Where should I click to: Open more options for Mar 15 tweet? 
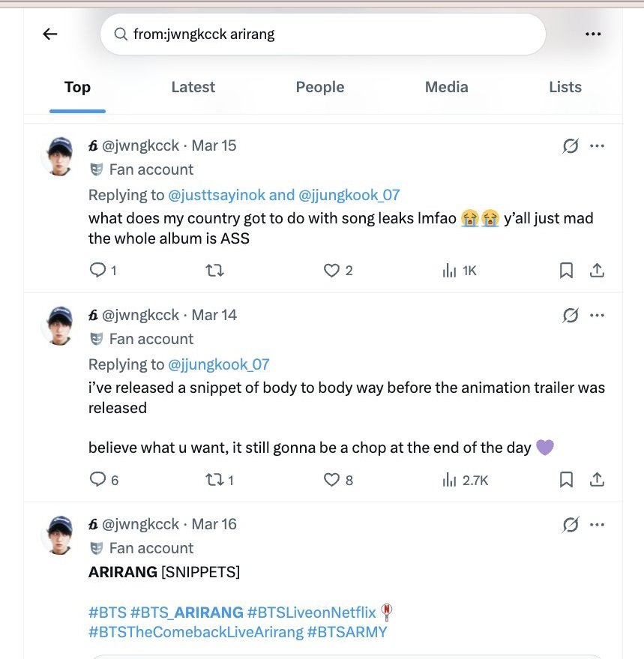(597, 145)
